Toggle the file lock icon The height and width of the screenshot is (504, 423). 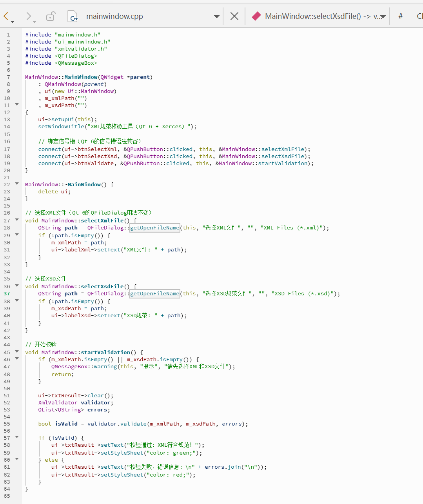click(51, 16)
